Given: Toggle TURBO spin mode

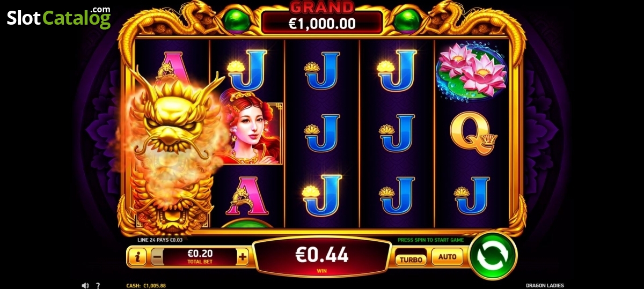Looking at the screenshot, I should tap(412, 259).
